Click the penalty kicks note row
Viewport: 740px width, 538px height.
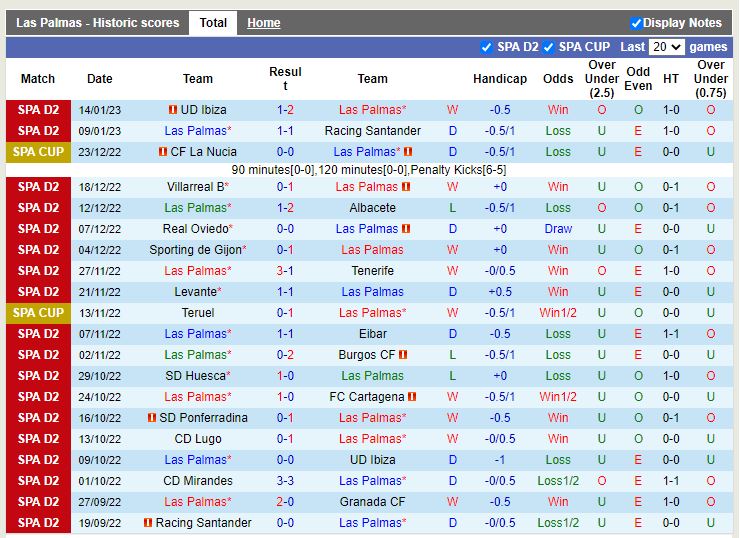[x=369, y=169]
